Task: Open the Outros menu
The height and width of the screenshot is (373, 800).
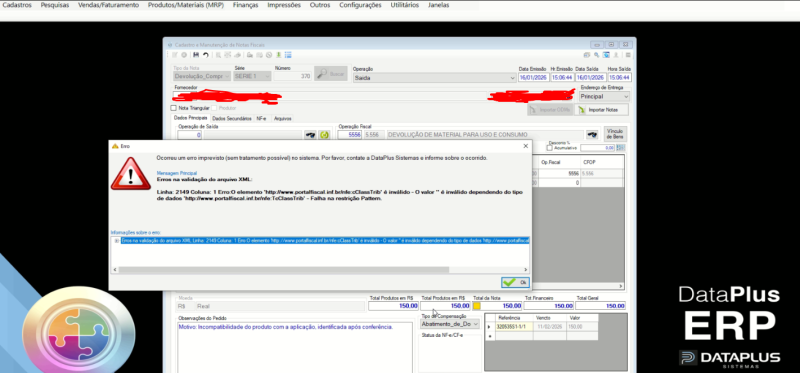Action: (x=320, y=5)
